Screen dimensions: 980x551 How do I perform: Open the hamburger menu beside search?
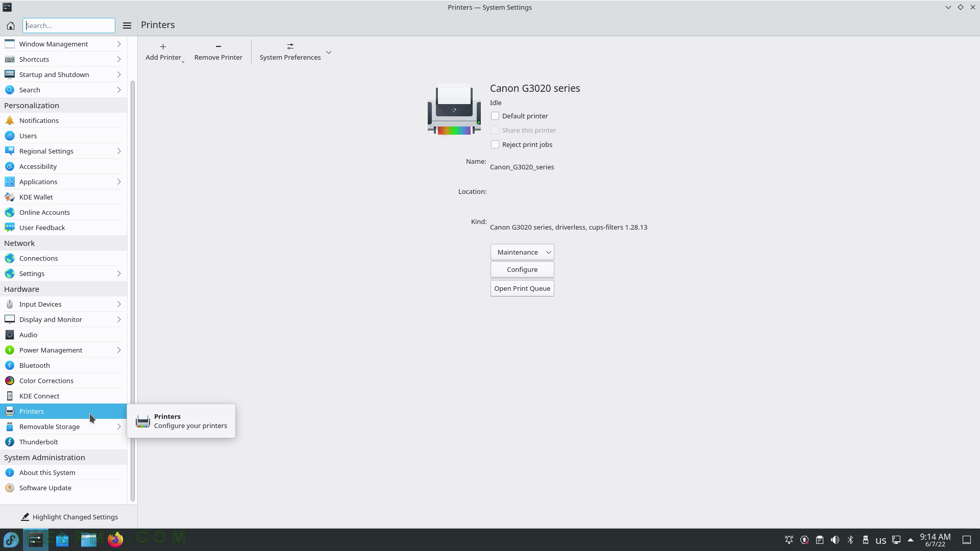click(x=127, y=26)
